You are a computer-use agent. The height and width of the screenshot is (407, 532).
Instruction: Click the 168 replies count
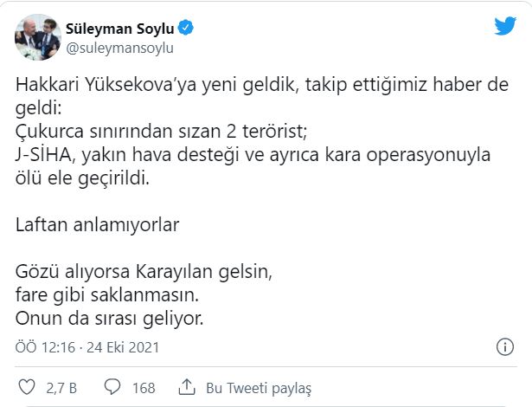(x=143, y=386)
